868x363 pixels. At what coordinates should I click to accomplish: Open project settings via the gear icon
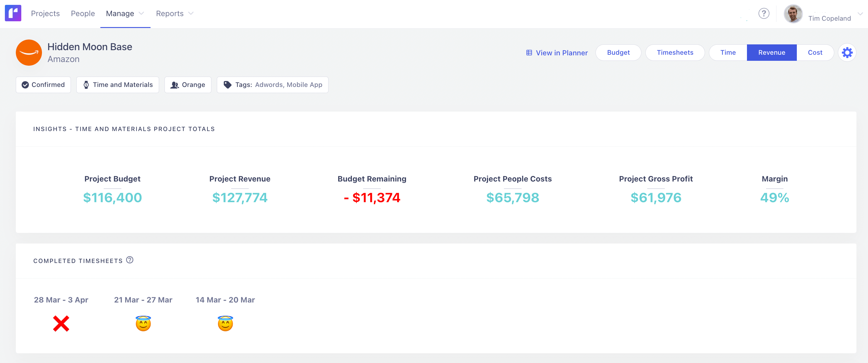point(847,53)
